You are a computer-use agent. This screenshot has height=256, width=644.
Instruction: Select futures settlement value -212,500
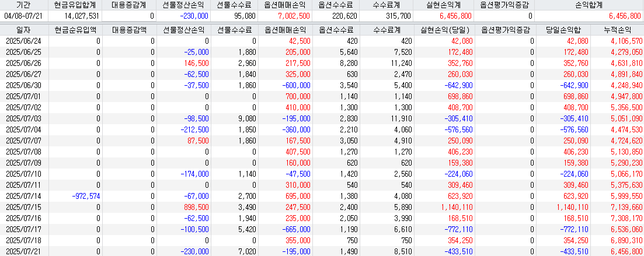(194, 129)
